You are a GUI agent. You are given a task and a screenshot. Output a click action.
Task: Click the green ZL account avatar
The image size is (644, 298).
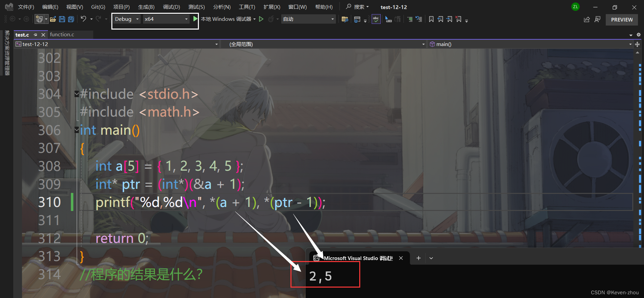[x=576, y=7]
